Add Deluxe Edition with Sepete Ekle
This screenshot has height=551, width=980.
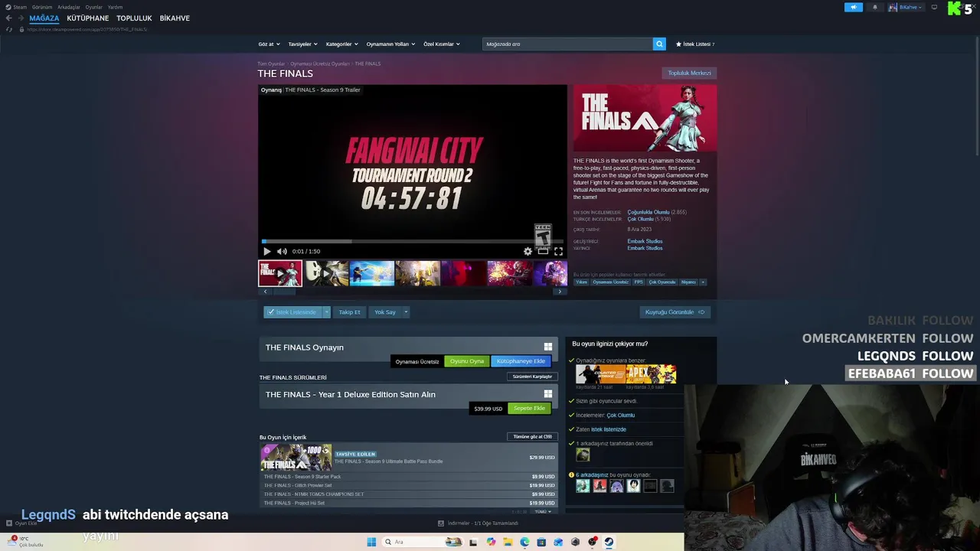click(x=529, y=409)
